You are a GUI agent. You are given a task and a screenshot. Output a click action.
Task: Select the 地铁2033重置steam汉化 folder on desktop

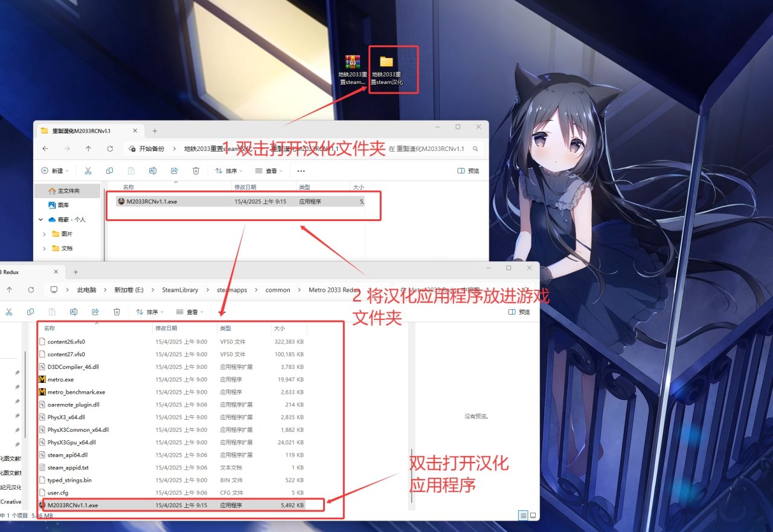[x=386, y=70]
